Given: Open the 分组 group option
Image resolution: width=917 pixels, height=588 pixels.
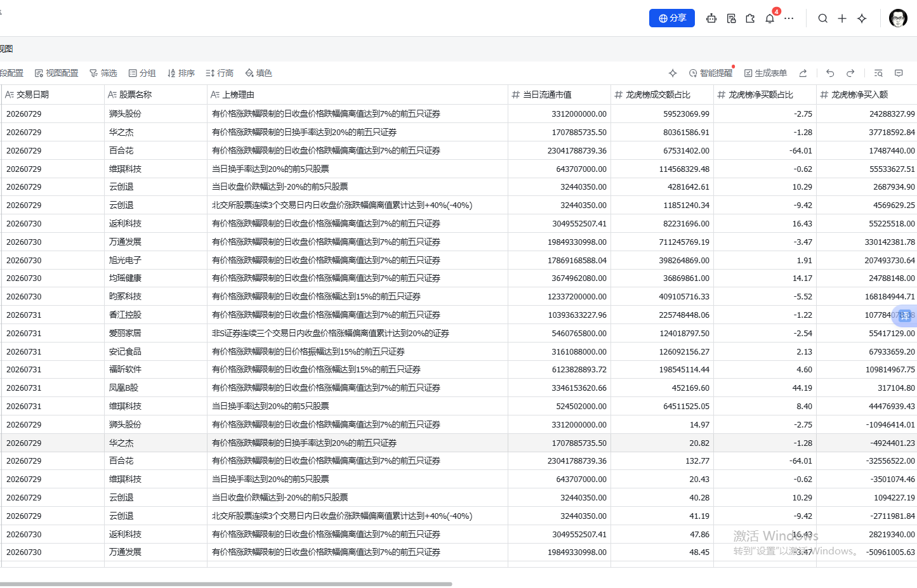Looking at the screenshot, I should coord(142,73).
